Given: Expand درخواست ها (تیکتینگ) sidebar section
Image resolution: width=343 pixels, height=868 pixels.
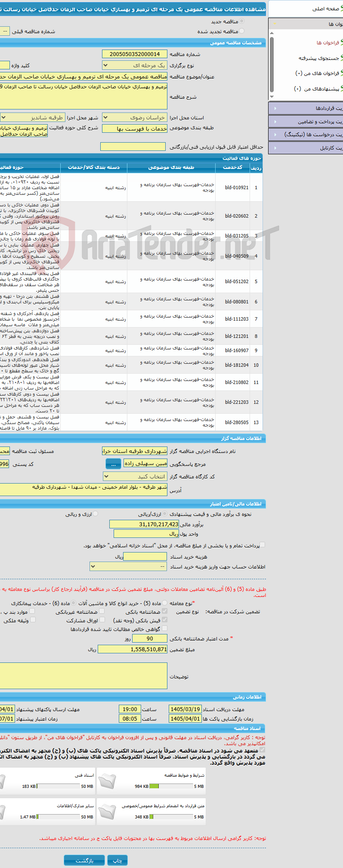Looking at the screenshot, I should click(306, 134).
